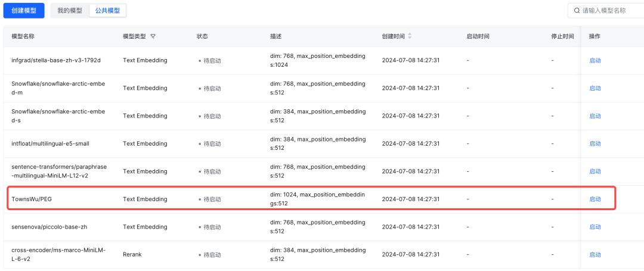The image size is (644, 271).
Task: Click the 创建模型 button
Action: click(x=23, y=10)
